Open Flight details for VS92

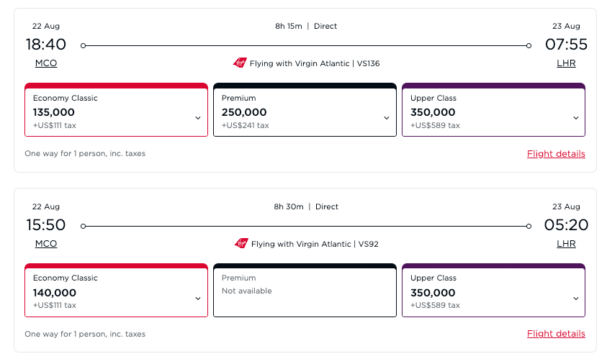556,334
